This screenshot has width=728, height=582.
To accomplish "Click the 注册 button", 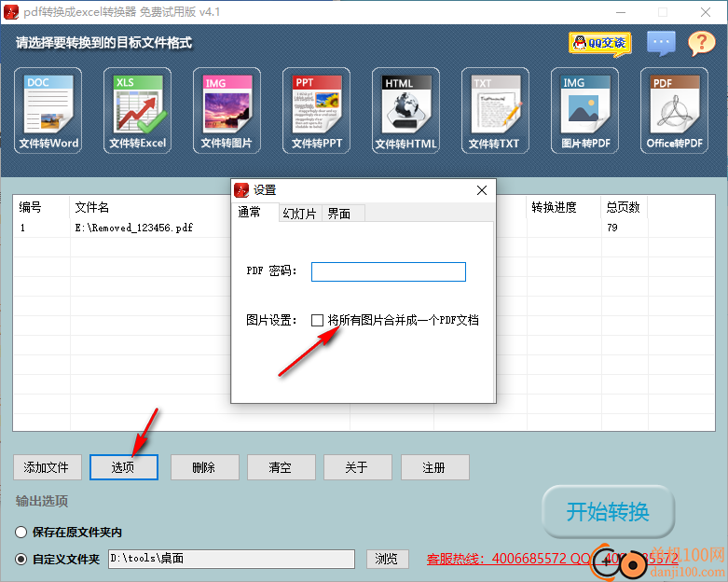I will (x=434, y=467).
